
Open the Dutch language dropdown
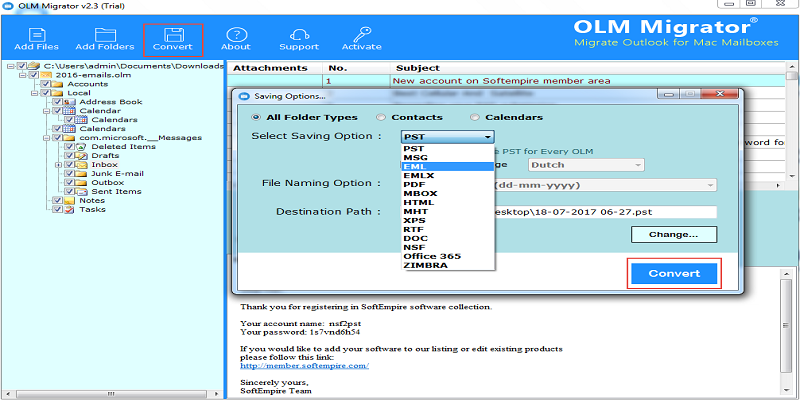[585, 165]
